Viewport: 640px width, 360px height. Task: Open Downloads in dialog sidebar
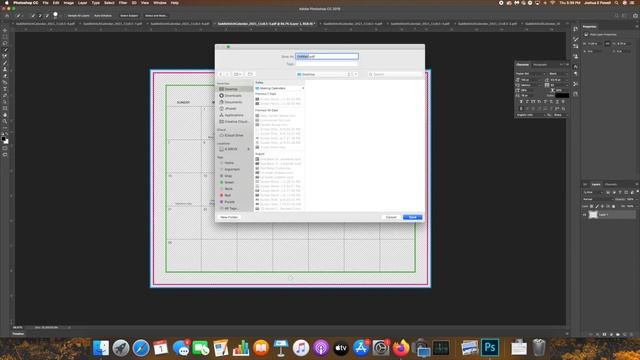point(233,96)
